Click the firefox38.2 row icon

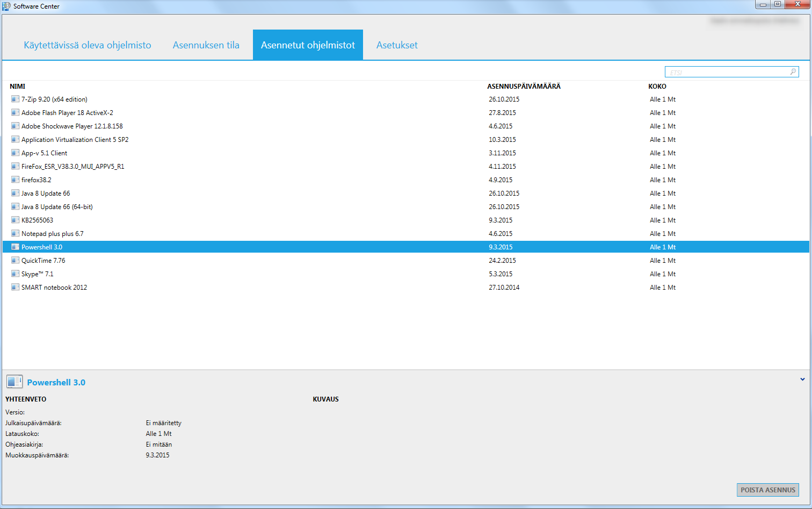click(15, 180)
